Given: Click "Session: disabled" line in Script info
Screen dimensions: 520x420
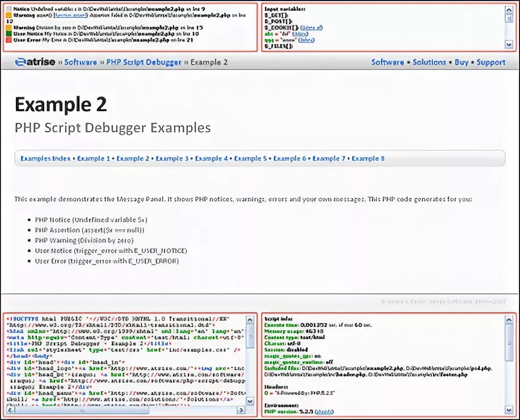Looking at the screenshot, I should [286, 350].
